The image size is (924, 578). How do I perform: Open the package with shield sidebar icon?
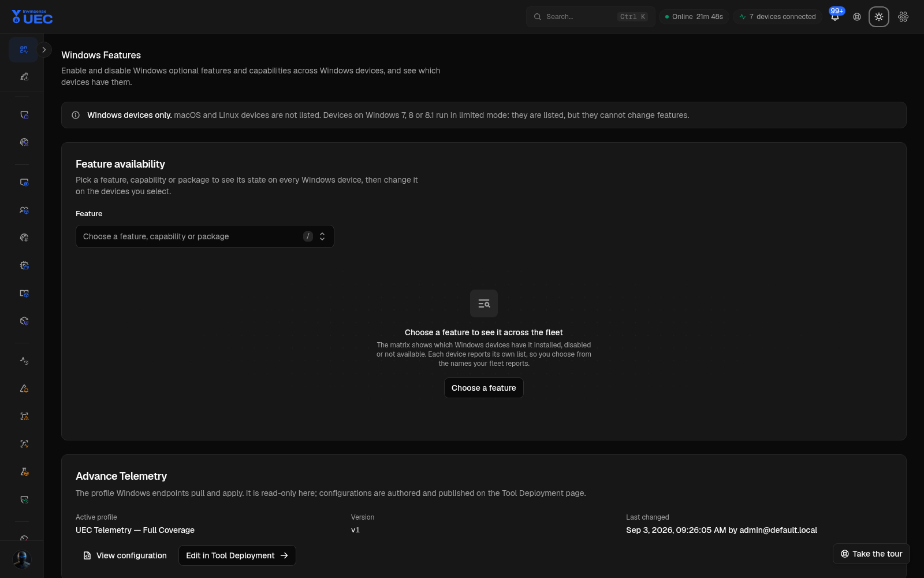(x=24, y=321)
